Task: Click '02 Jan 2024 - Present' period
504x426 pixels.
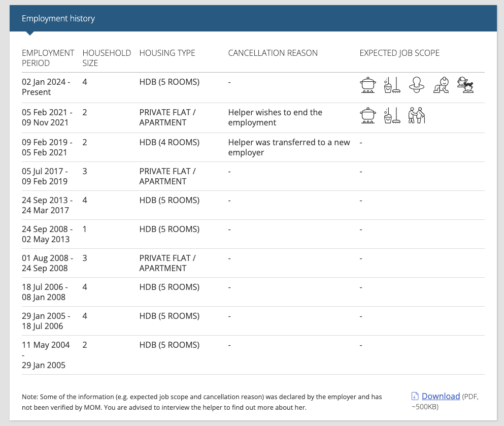Action: [x=46, y=87]
